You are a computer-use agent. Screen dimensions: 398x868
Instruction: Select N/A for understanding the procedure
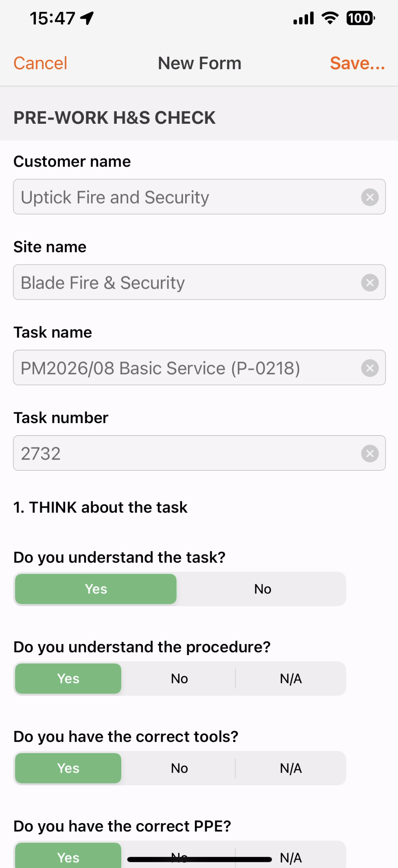point(291,679)
